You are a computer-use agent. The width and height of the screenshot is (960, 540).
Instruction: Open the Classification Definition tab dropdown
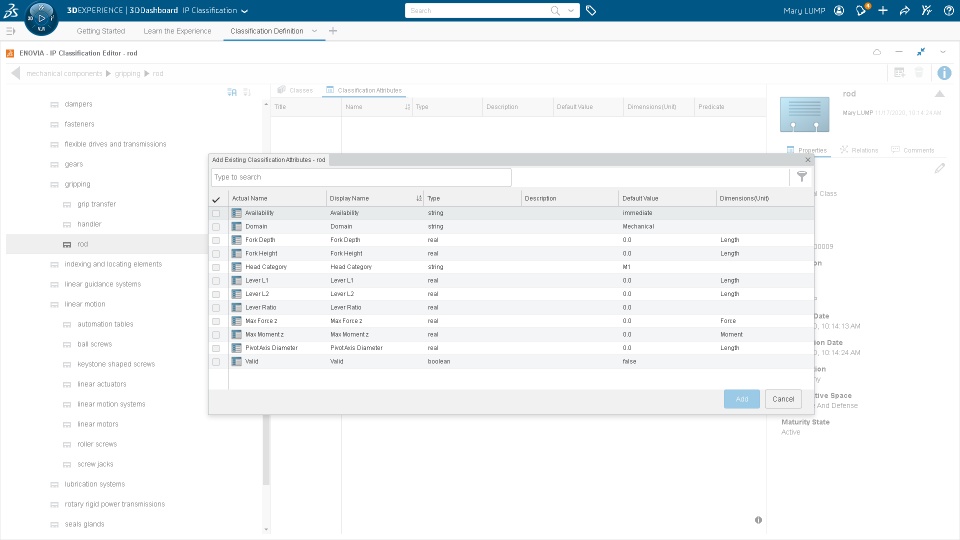point(315,31)
